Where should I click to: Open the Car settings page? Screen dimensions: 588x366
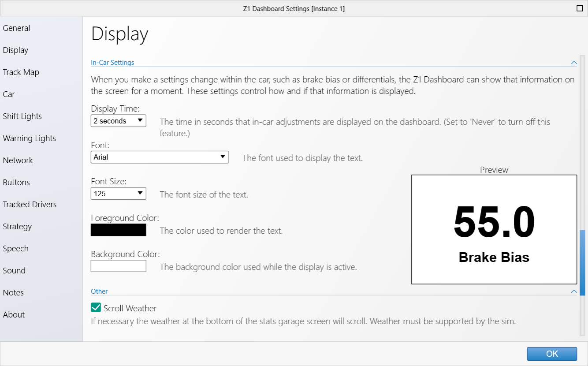9,94
